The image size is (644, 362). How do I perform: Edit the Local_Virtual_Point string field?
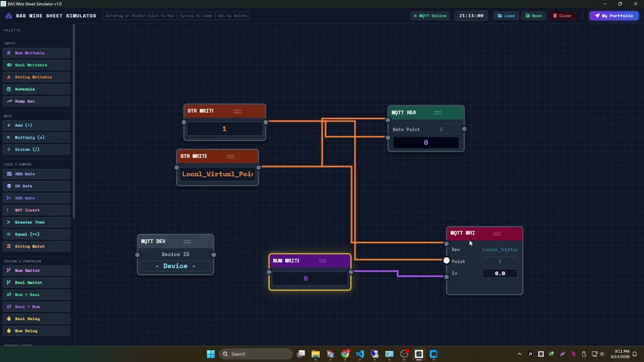[x=217, y=174]
